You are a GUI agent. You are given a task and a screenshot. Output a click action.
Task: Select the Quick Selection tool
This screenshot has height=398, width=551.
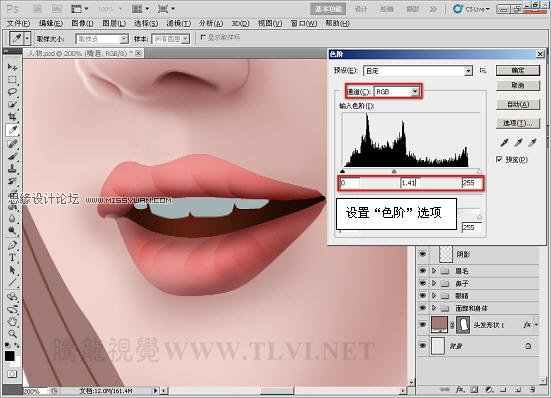click(12, 104)
